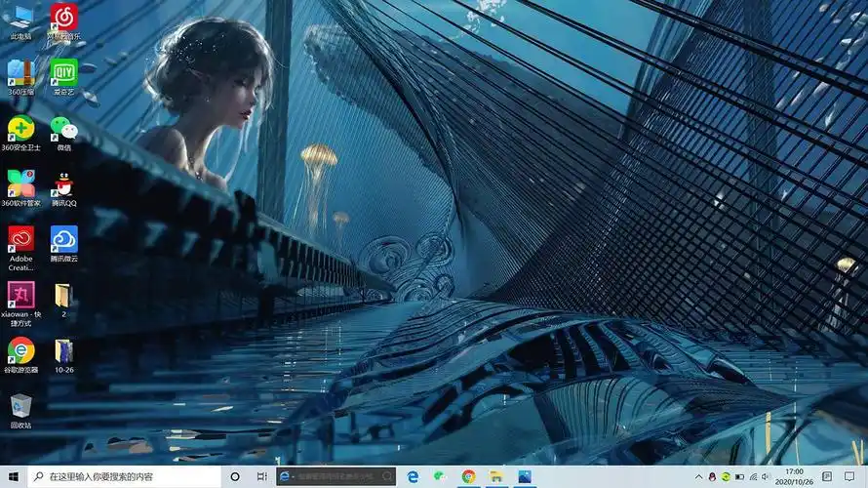Image resolution: width=868 pixels, height=488 pixels.
Task: Select the Tencent QQ penguin icon
Action: 63,183
